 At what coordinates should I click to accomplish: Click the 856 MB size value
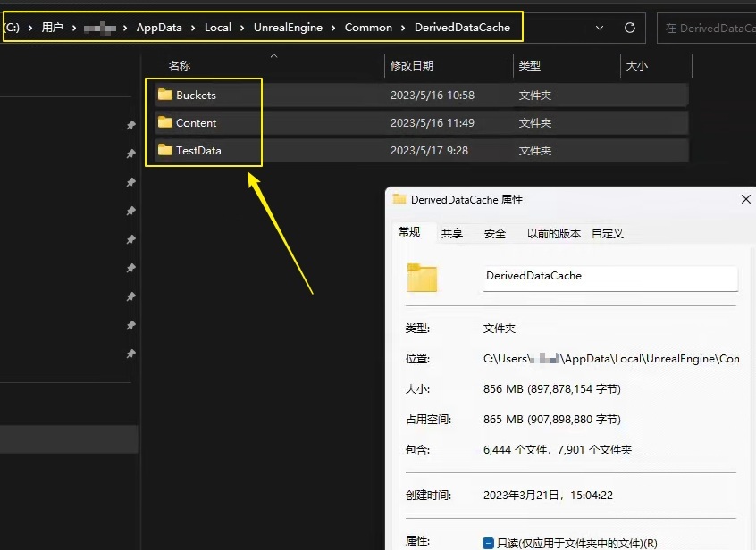point(551,389)
